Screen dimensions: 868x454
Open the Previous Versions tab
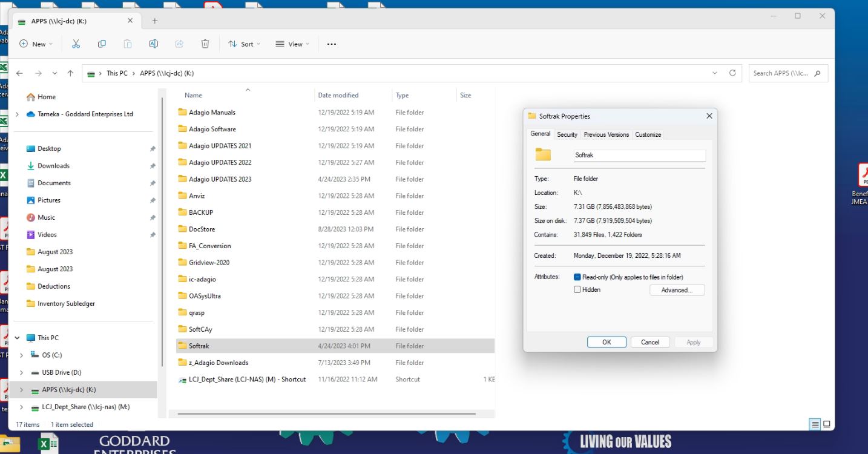(606, 134)
